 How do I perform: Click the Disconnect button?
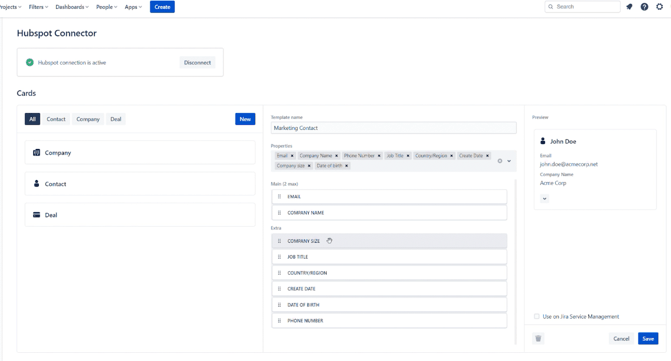197,62
